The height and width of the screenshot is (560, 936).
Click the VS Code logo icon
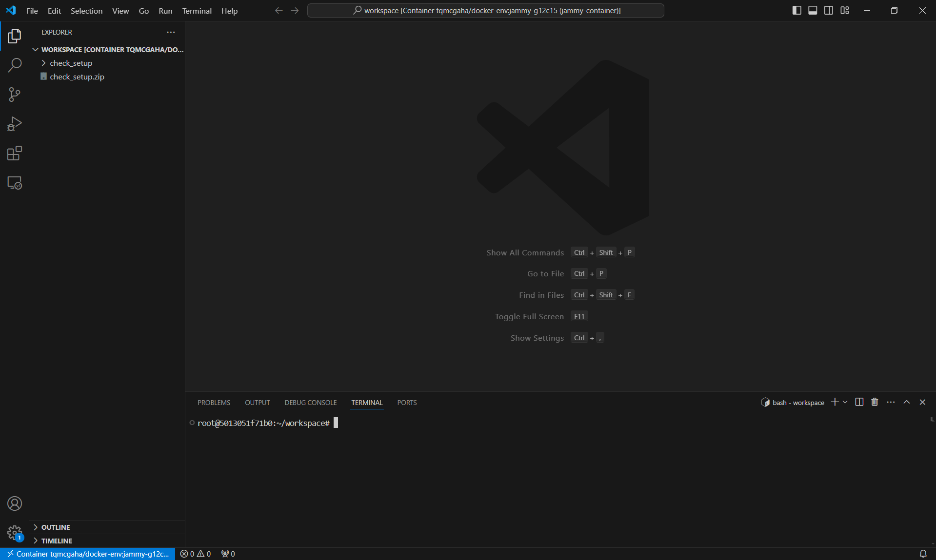[x=11, y=10]
